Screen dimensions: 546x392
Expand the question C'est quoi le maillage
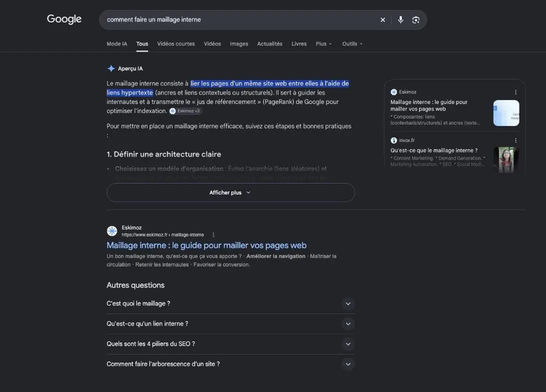click(231, 303)
